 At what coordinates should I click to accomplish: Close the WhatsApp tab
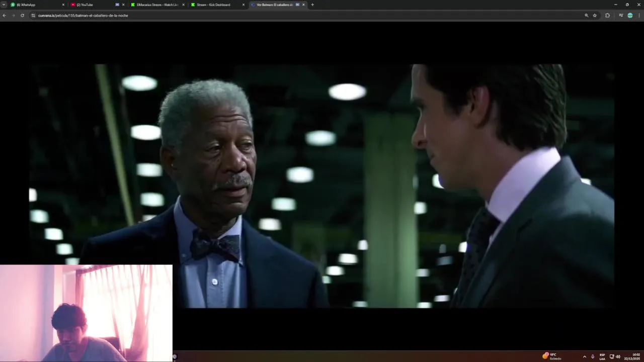63,5
